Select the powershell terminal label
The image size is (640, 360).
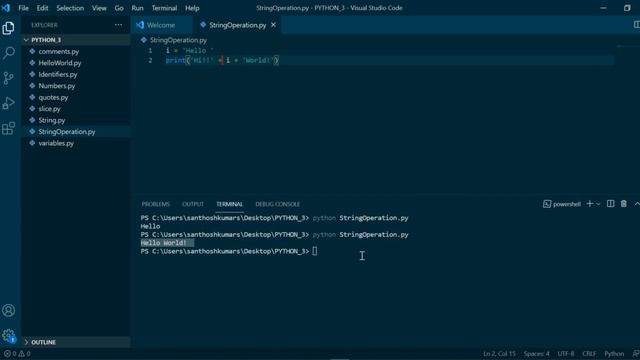(x=562, y=204)
